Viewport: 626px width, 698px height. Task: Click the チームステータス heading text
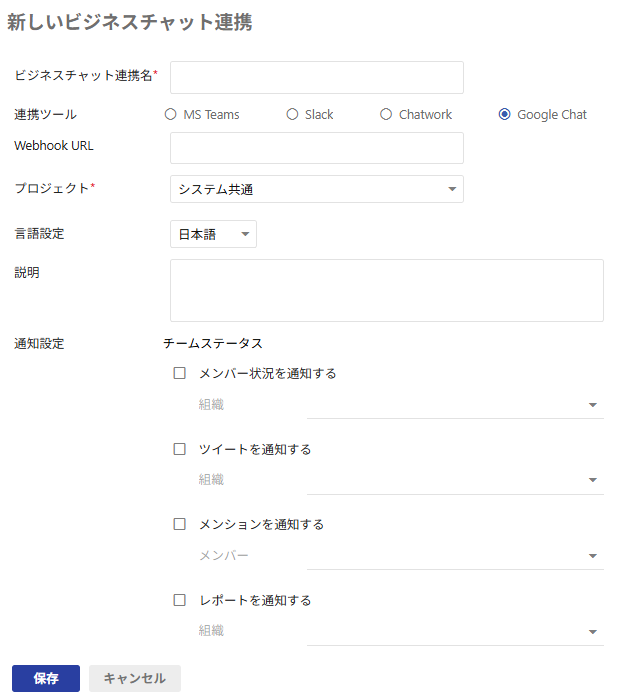pos(213,343)
